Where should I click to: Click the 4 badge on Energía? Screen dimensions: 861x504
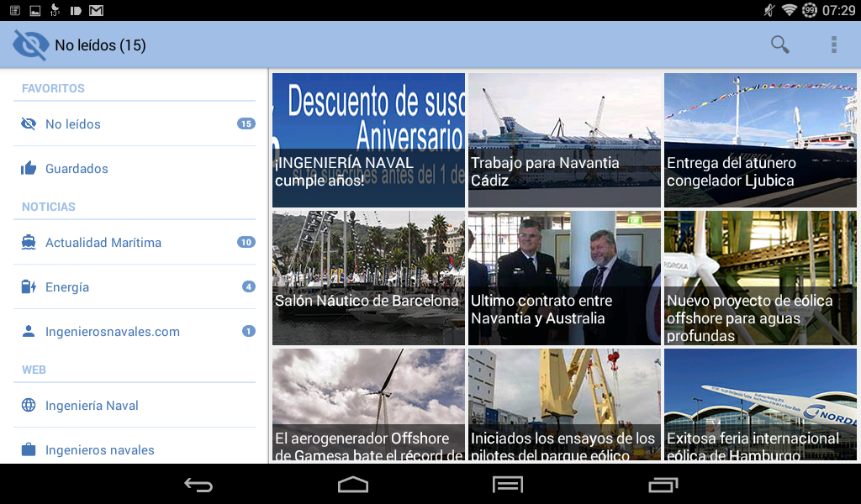pyautogui.click(x=249, y=286)
